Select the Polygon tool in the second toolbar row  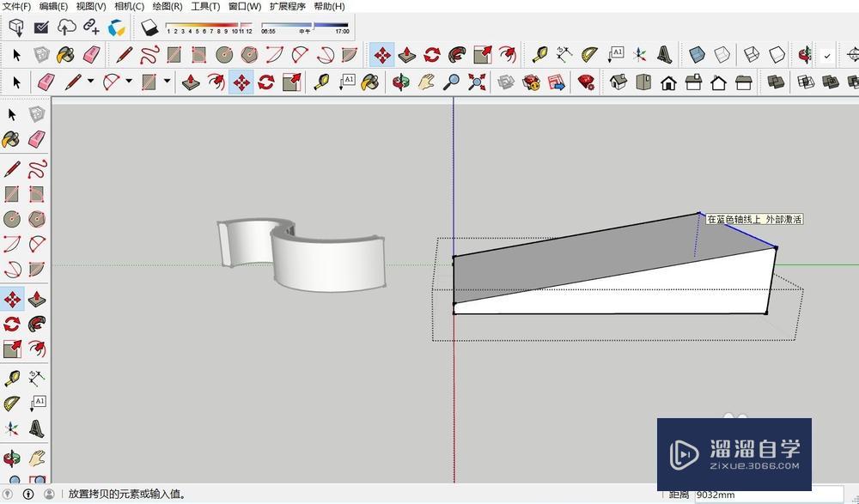click(249, 55)
